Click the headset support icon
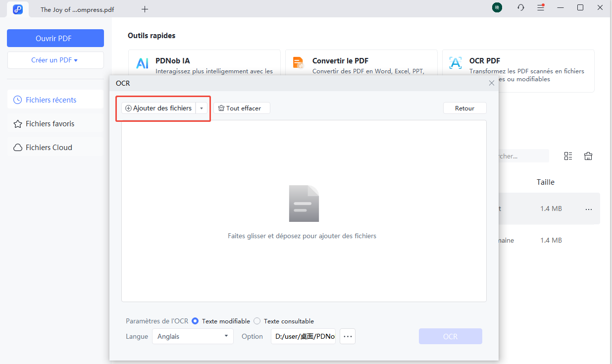 coord(520,7)
